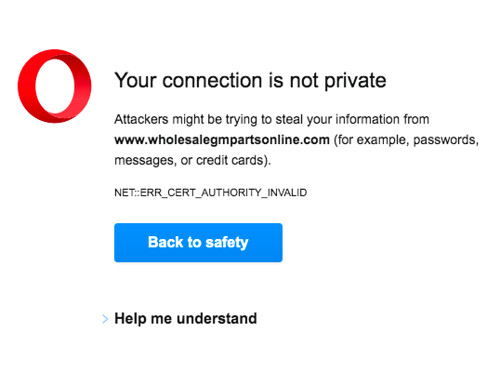
Task: Click the words credit cards in warning text
Action: tap(230, 160)
